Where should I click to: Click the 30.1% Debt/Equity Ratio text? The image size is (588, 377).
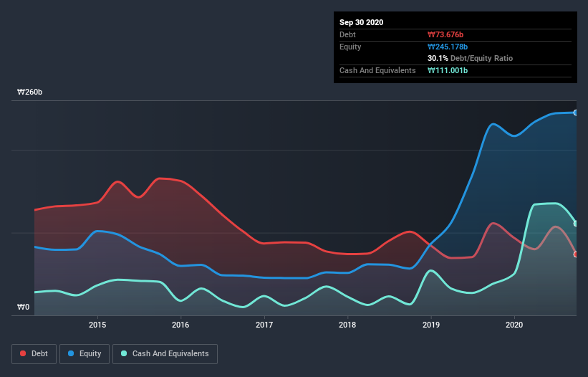tap(471, 58)
